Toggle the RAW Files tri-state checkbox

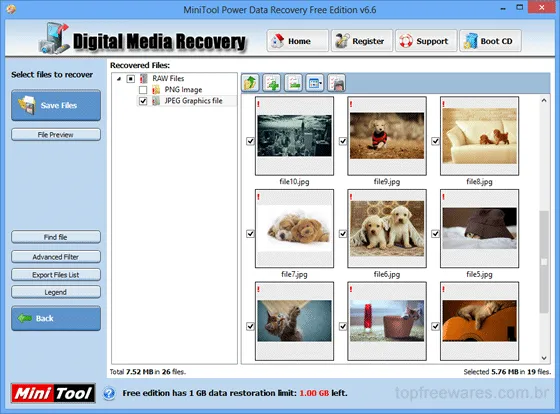131,79
